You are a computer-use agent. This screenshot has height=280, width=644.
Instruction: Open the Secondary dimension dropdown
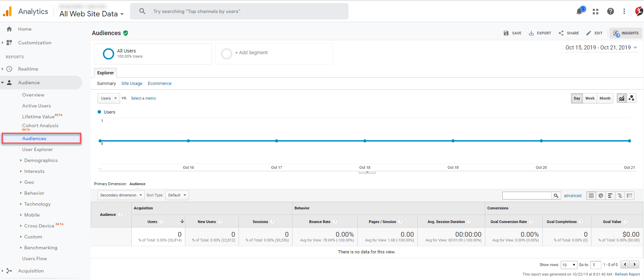121,195
